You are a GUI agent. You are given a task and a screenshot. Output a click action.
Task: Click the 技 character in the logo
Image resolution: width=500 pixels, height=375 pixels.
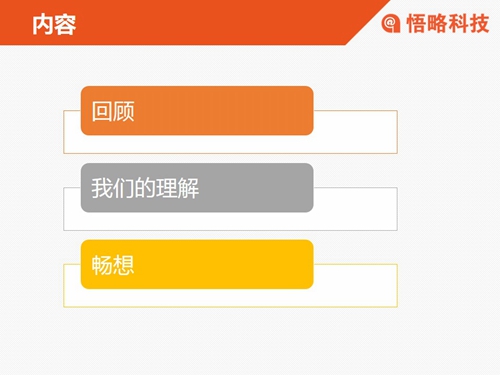[x=479, y=24]
